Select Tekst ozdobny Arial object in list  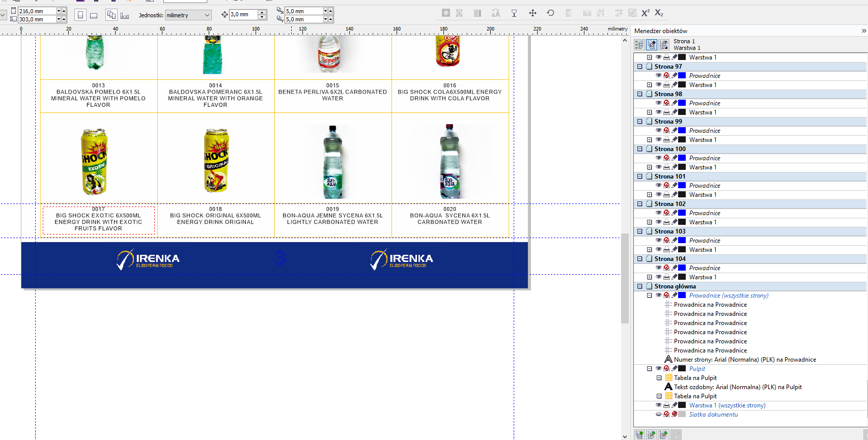(x=737, y=387)
